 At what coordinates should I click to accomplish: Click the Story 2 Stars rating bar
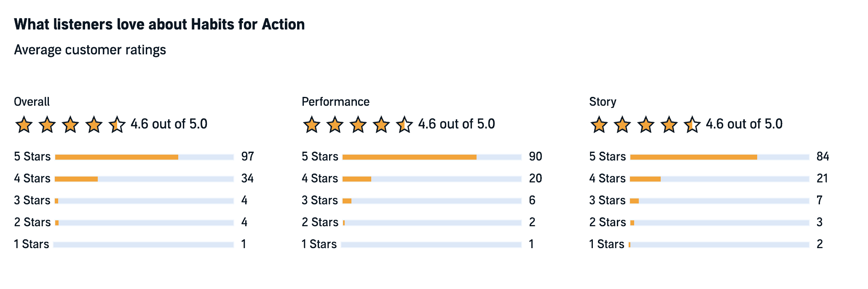tap(720, 223)
